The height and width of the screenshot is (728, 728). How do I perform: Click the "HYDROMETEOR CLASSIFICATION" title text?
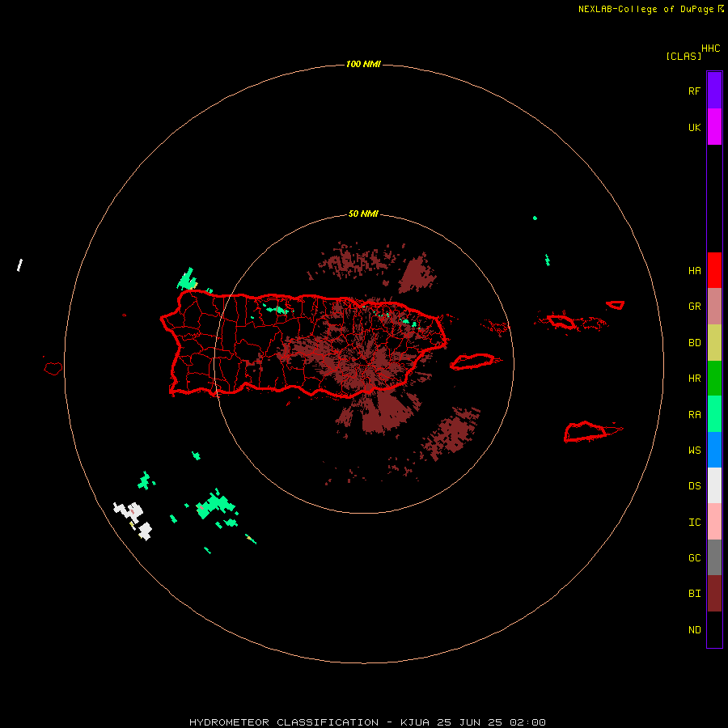click(284, 722)
